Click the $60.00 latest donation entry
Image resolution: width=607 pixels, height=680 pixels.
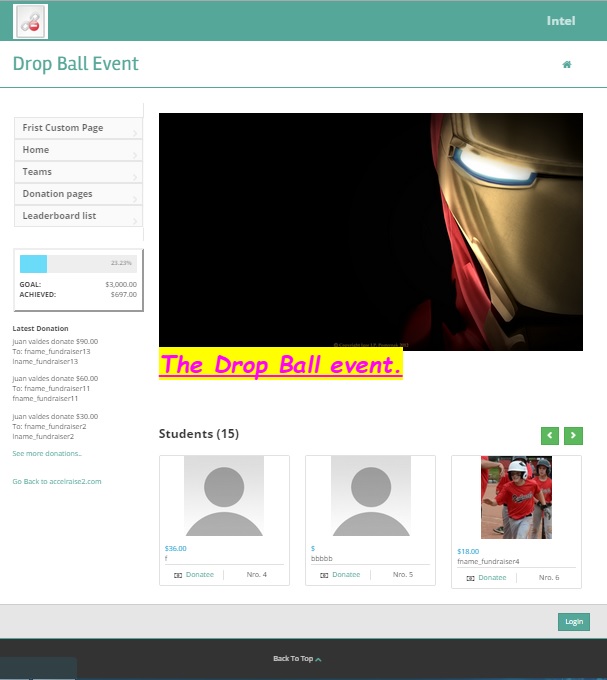pyautogui.click(x=55, y=389)
